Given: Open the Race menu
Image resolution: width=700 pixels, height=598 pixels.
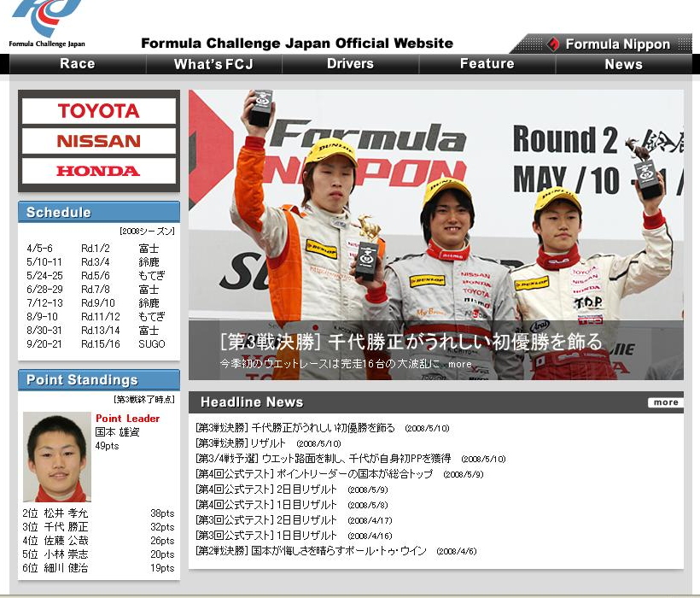Looking at the screenshot, I should pyautogui.click(x=77, y=63).
